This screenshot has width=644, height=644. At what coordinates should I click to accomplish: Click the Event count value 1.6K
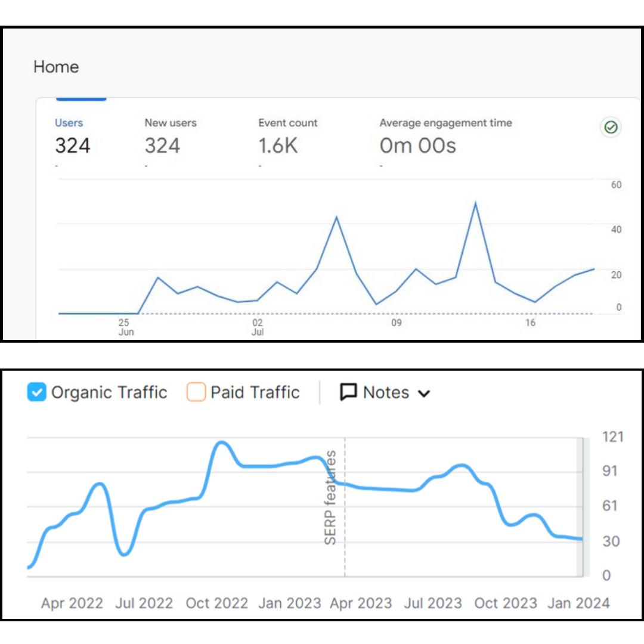tap(278, 146)
